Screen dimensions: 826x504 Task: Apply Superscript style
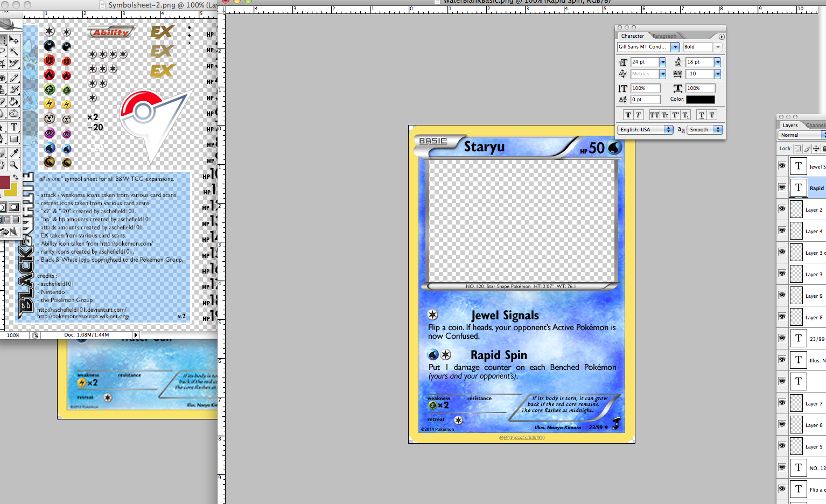675,115
